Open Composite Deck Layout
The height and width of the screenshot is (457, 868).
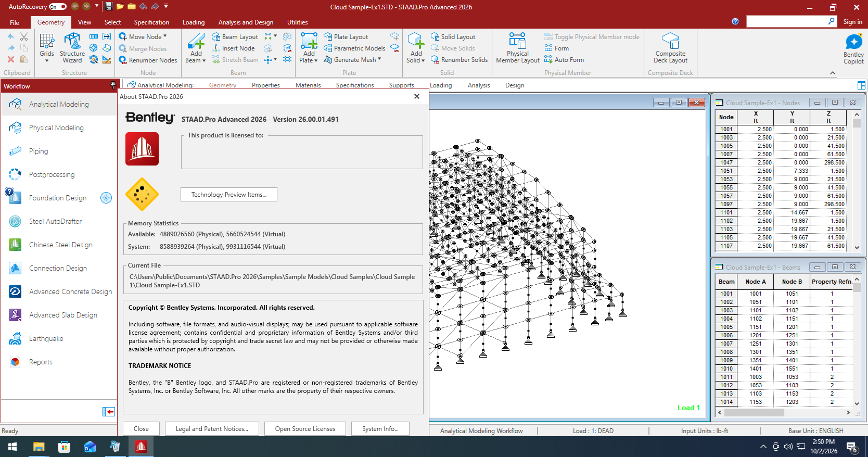[x=670, y=48]
